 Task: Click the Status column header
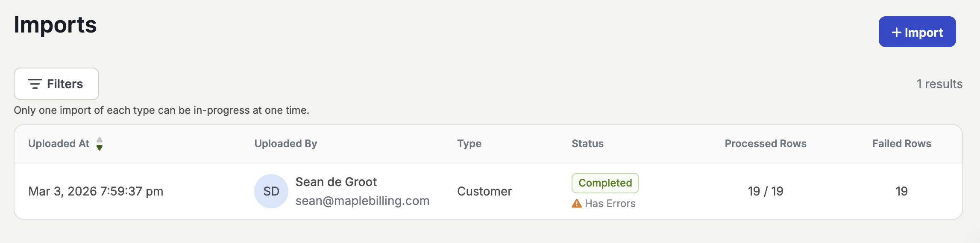(x=587, y=144)
